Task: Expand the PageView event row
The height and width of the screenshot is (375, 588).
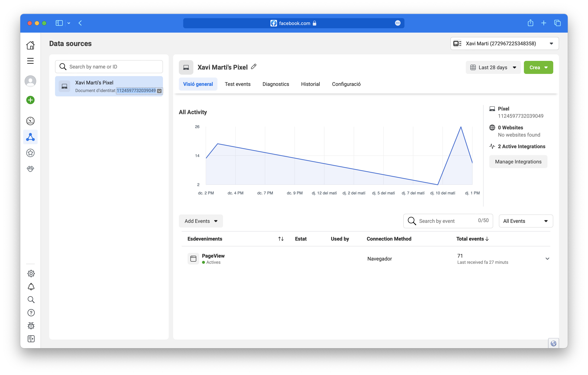Action: pyautogui.click(x=547, y=259)
